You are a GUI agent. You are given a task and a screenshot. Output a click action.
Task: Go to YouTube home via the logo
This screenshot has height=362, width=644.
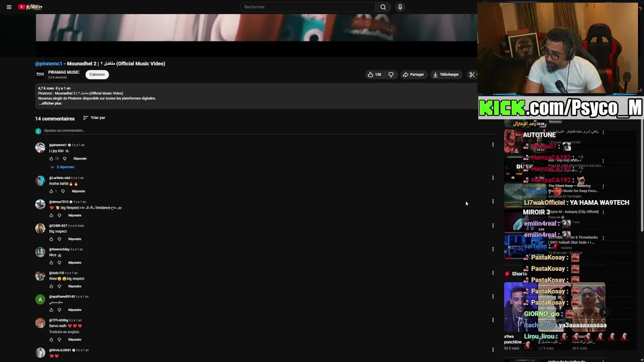point(30,7)
